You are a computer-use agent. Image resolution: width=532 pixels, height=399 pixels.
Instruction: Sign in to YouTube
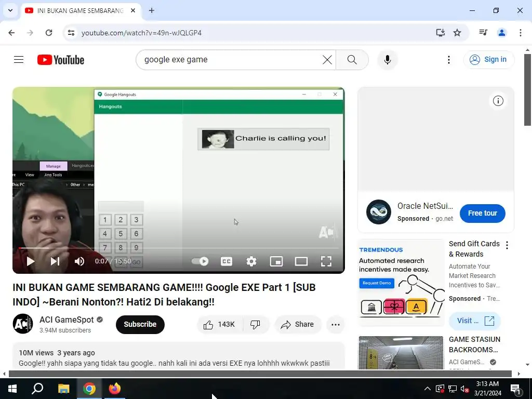(489, 60)
